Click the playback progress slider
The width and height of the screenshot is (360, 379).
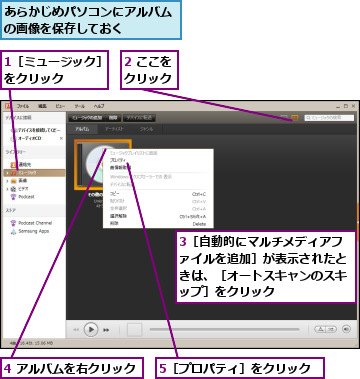point(224,329)
